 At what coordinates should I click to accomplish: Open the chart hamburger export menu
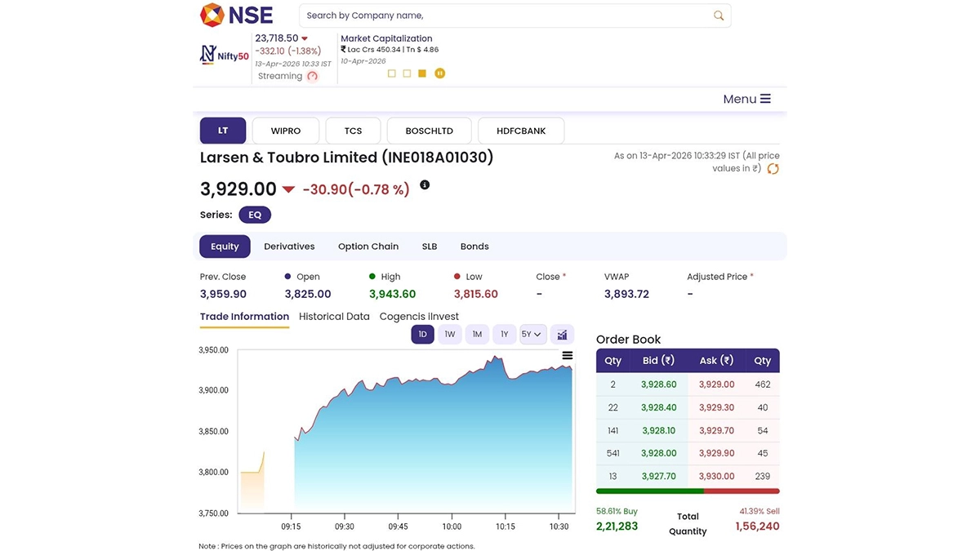(568, 356)
